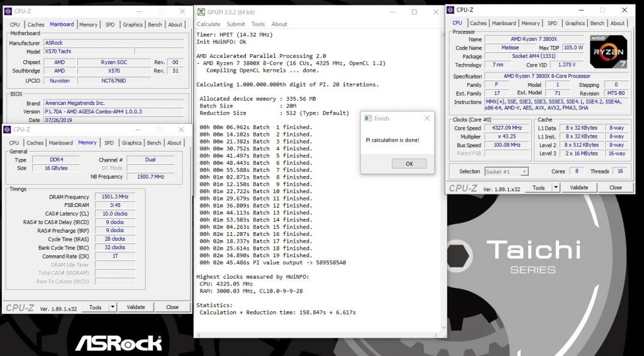The width and height of the screenshot is (644, 356).
Task: Click GPUPI title bar icon
Action: (201, 11)
